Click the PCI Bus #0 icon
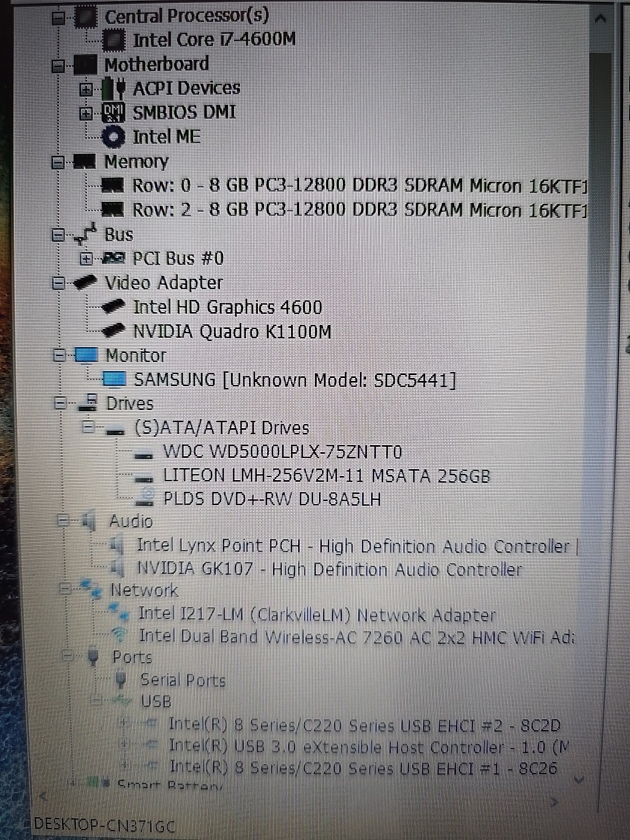The height and width of the screenshot is (840, 630). click(113, 258)
